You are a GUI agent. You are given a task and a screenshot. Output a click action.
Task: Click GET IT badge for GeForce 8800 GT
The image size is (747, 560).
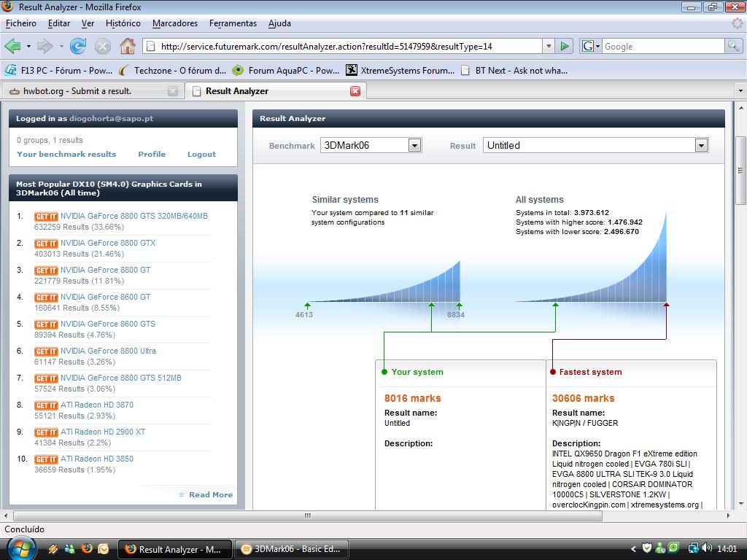[x=46, y=271]
